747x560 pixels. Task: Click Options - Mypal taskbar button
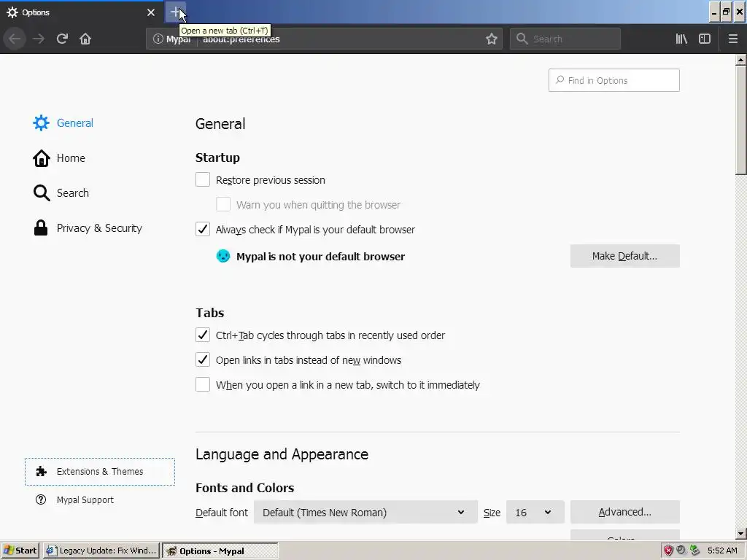[220, 551]
